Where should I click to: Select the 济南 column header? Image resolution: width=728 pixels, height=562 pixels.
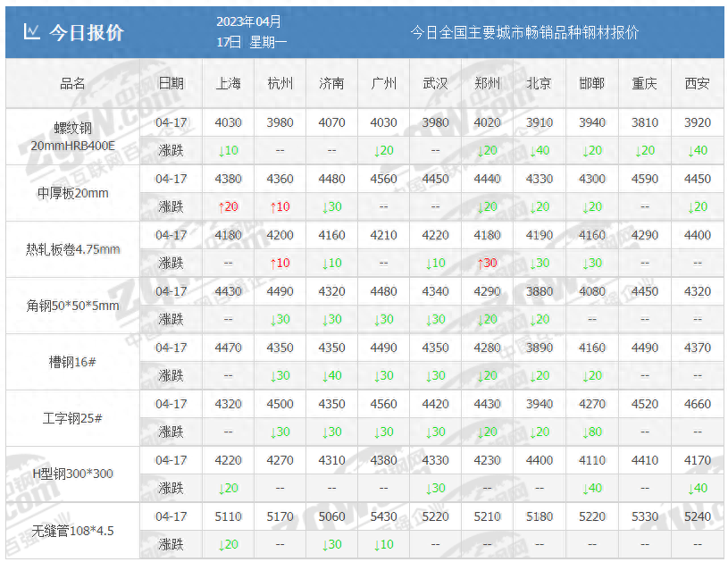point(331,84)
